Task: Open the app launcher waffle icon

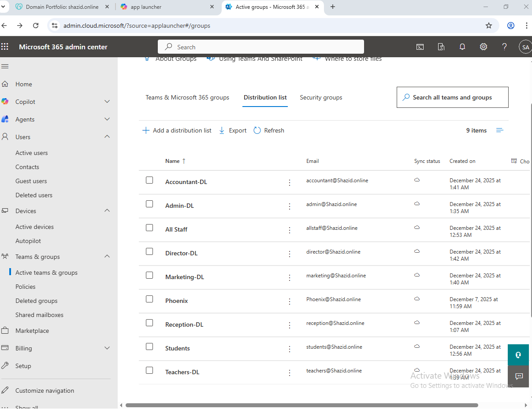Action: click(x=5, y=47)
